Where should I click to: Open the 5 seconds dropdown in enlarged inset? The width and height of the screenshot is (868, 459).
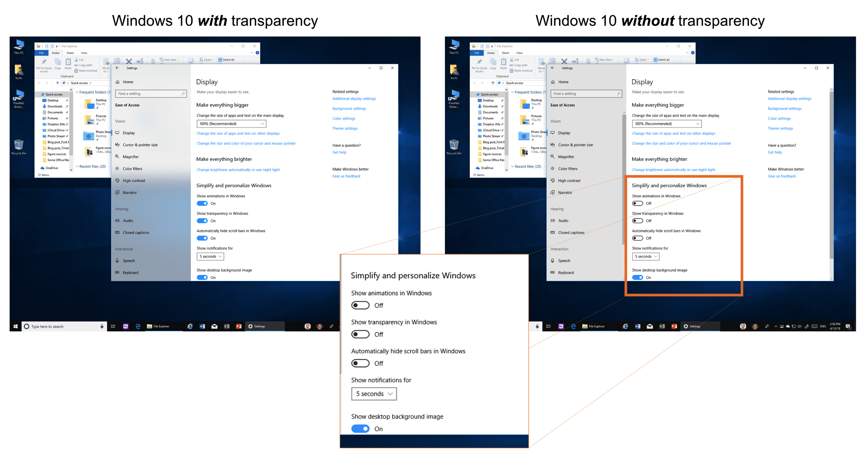(374, 394)
